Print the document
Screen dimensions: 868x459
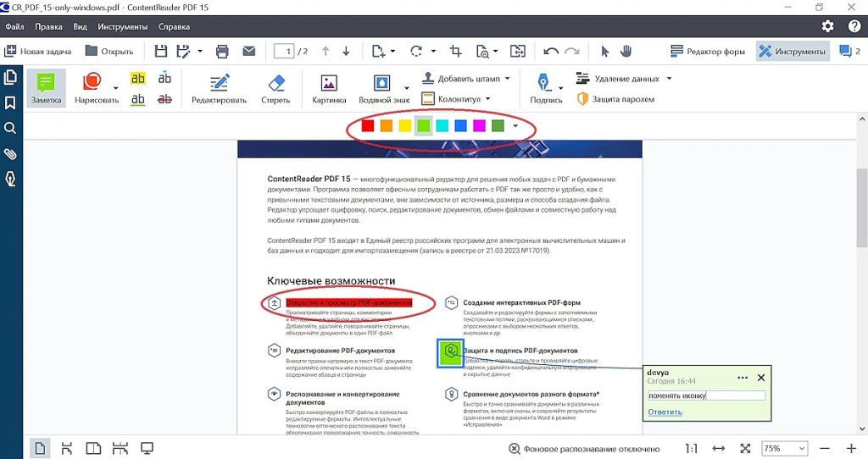coord(222,52)
